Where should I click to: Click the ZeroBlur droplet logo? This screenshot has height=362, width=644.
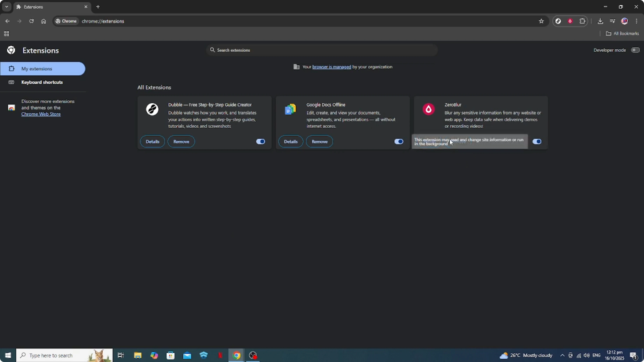point(429,109)
